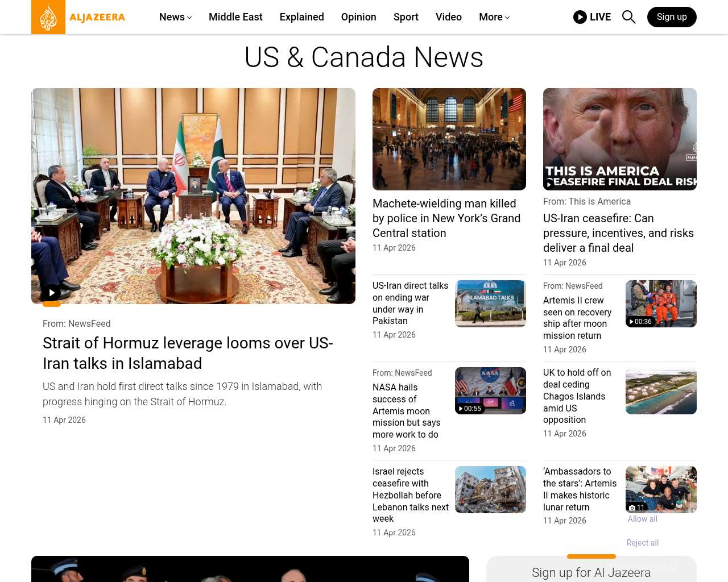The image size is (728, 582).
Task: Go to the Opinion section
Action: 358,17
